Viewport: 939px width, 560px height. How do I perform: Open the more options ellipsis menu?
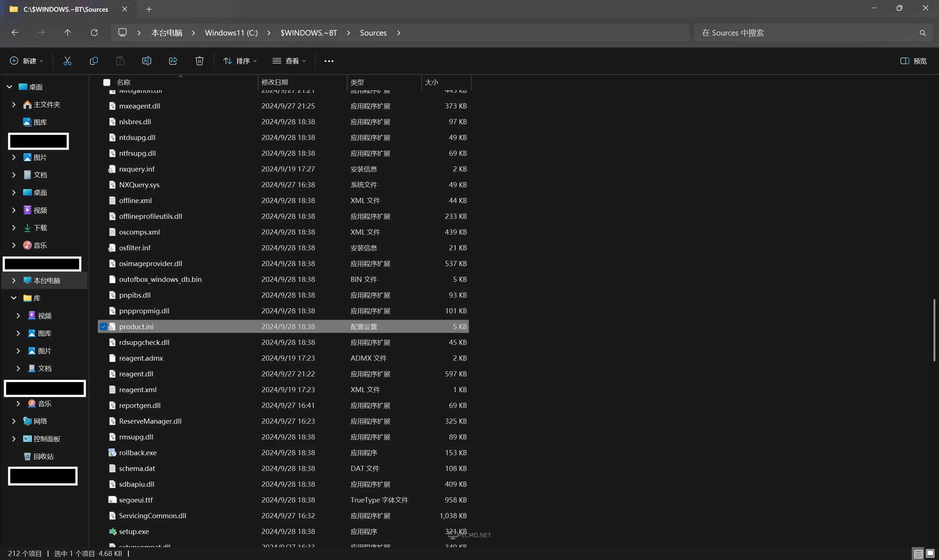coord(329,61)
